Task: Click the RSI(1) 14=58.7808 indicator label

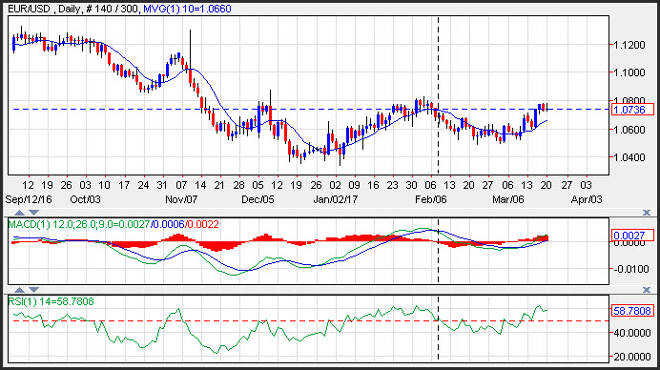Action: [51, 301]
